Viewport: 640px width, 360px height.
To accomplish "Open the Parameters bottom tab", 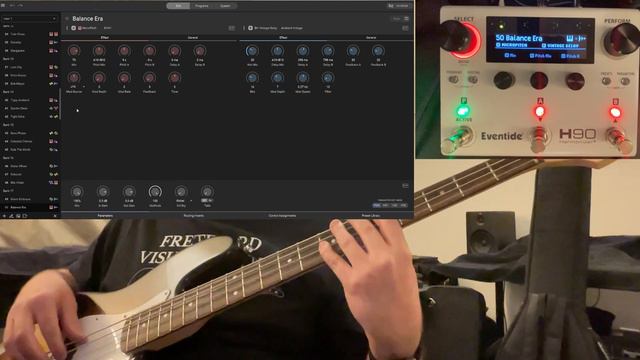I will click(105, 216).
